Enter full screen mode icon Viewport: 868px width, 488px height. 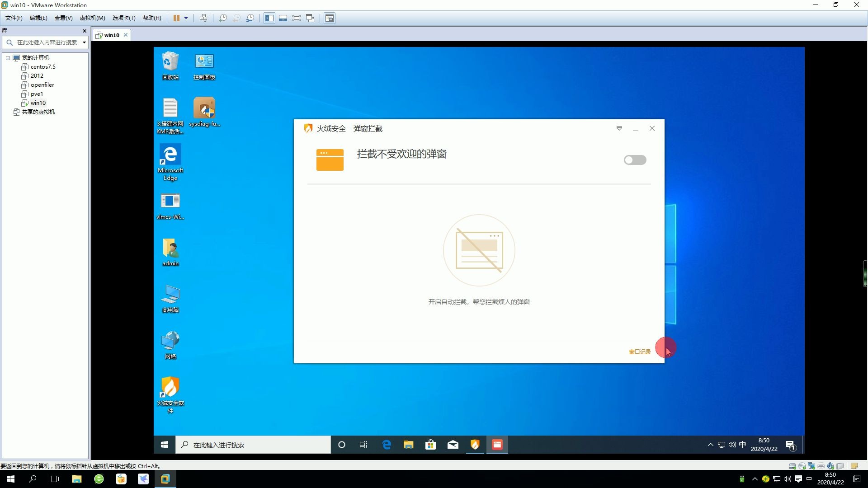(297, 18)
